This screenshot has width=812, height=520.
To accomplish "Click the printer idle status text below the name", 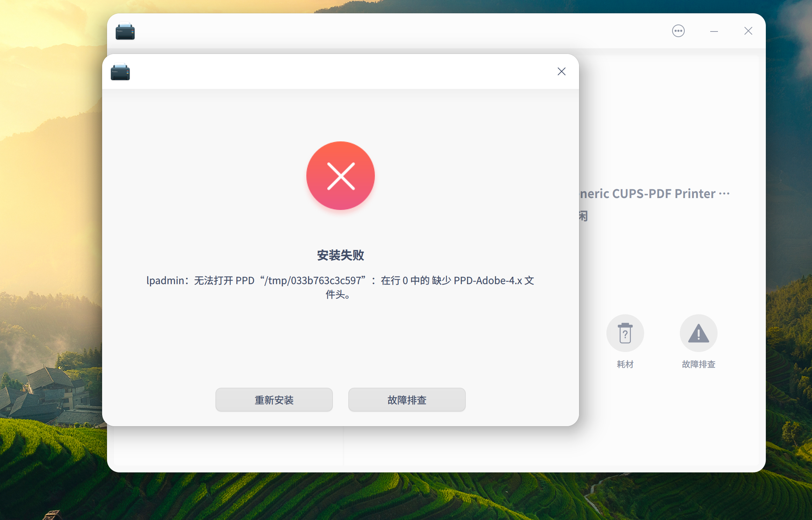I will click(583, 216).
